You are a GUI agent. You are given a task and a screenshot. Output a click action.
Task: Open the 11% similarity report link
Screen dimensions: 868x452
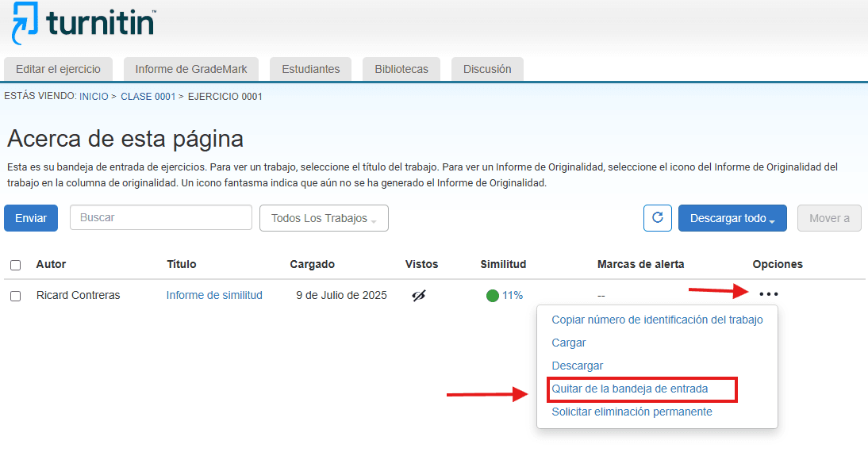tap(512, 296)
